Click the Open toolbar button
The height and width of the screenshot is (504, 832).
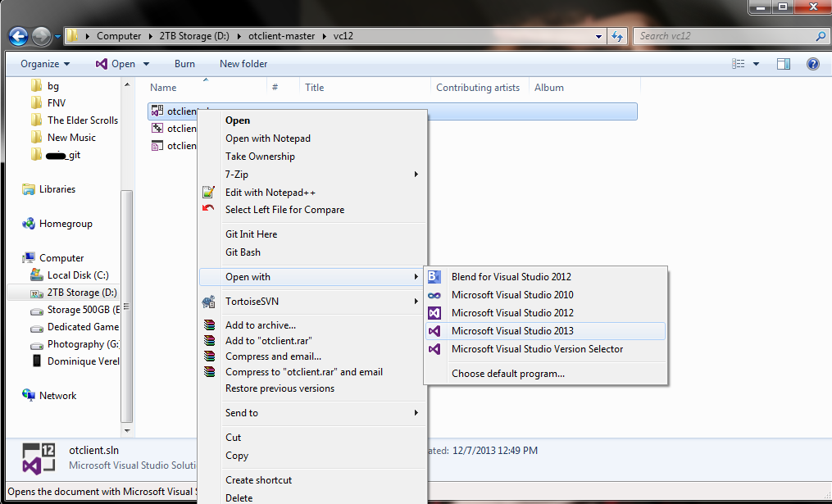116,64
